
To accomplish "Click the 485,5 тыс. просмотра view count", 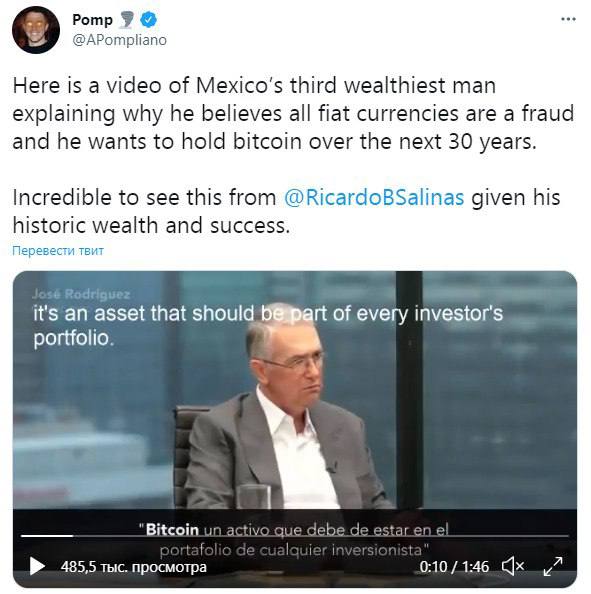I will (x=134, y=567).
